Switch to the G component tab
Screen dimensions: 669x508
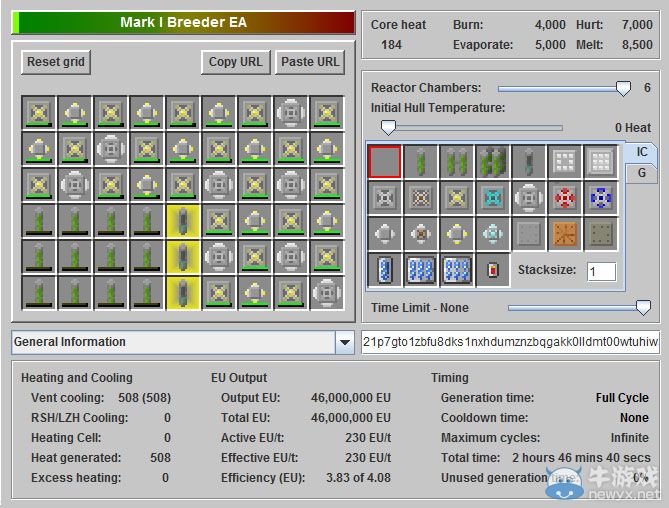[641, 173]
